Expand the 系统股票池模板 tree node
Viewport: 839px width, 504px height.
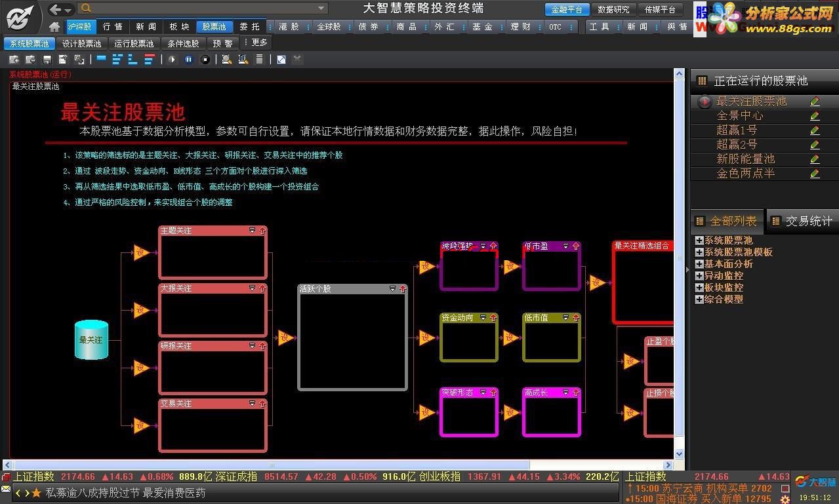(x=699, y=252)
